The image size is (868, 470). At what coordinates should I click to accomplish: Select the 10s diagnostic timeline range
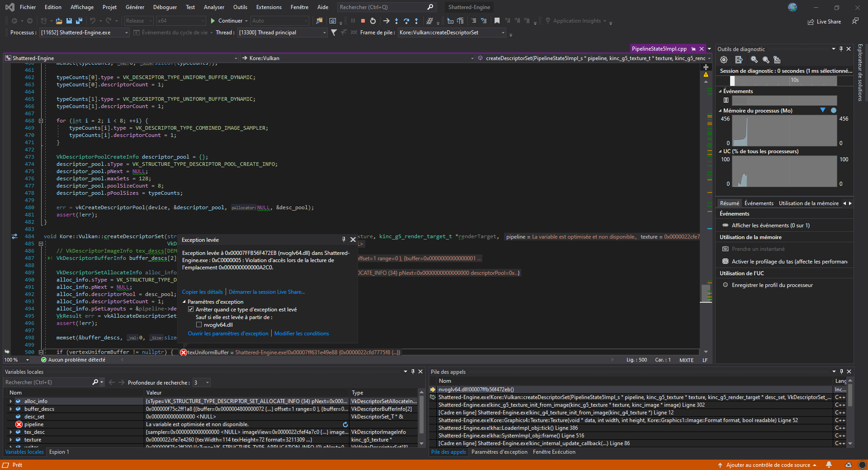tap(794, 80)
